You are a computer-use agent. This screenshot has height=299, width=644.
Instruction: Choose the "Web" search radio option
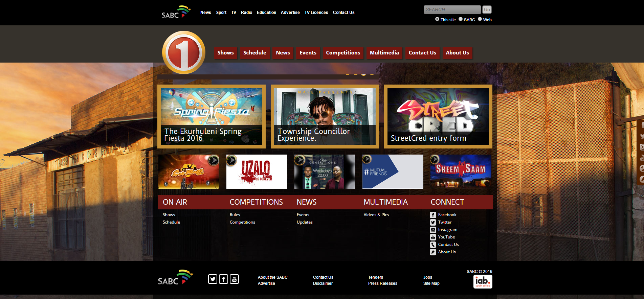[480, 19]
